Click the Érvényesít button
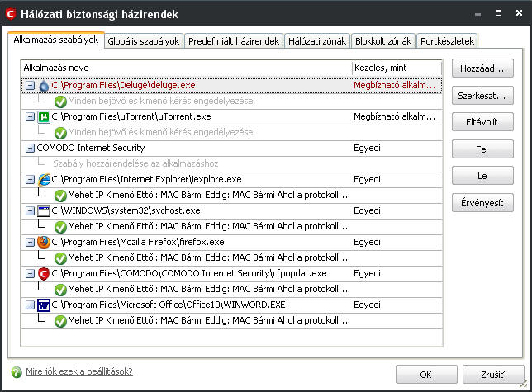The height and width of the screenshot is (392, 532). click(x=482, y=203)
